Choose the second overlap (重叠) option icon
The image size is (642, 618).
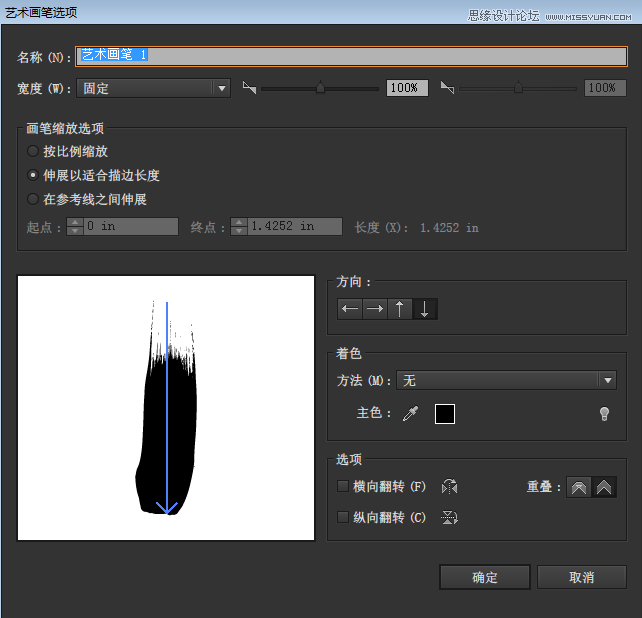[x=604, y=487]
